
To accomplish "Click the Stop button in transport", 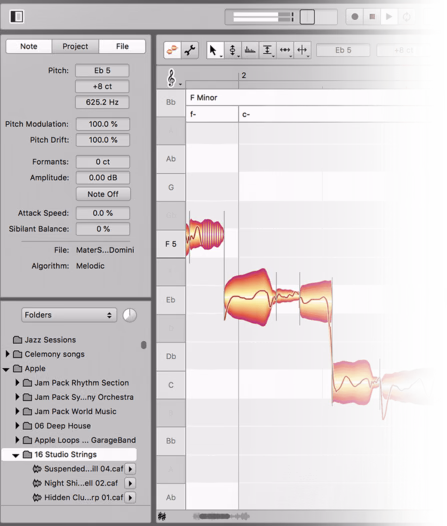I will [x=372, y=16].
